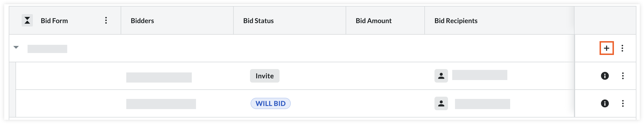
Task: Open three-dot menu on the Invite row
Action: point(623,76)
